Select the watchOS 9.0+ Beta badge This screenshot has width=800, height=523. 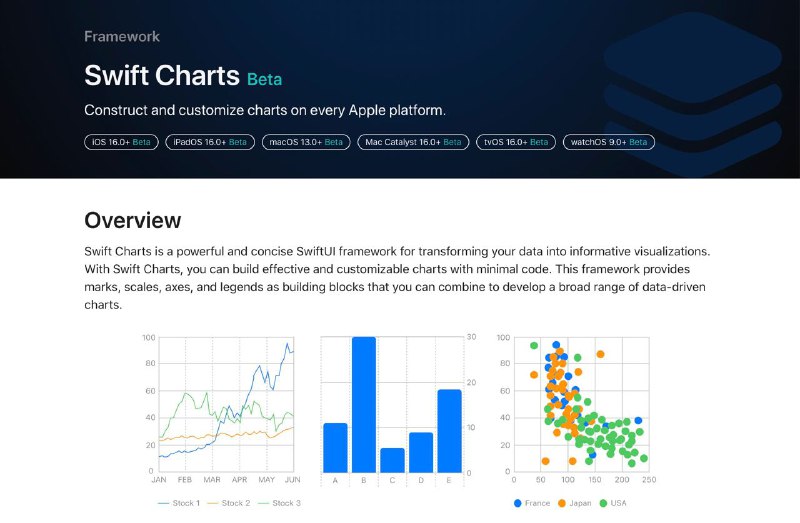pos(609,142)
